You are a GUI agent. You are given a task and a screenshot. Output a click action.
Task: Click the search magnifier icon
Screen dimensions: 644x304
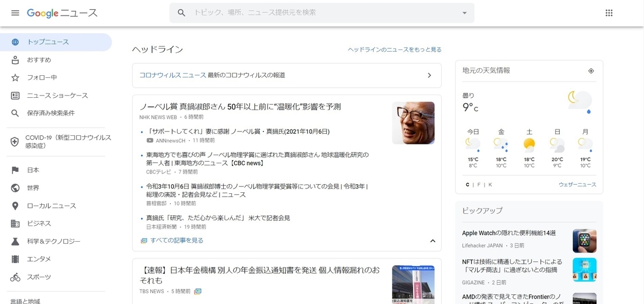(x=181, y=12)
